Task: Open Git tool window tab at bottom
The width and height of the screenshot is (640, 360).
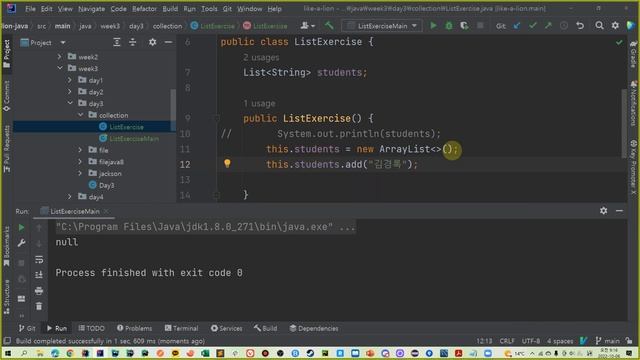Action: point(27,328)
